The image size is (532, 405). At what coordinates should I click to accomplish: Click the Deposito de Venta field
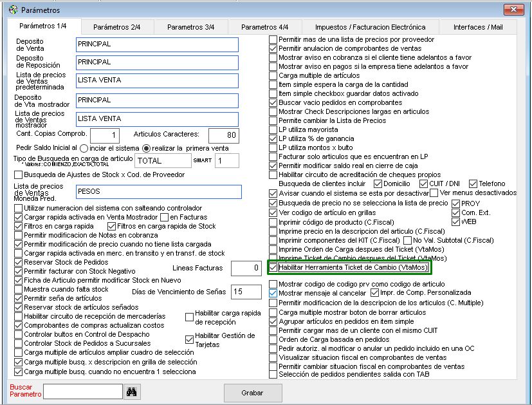[x=156, y=44]
